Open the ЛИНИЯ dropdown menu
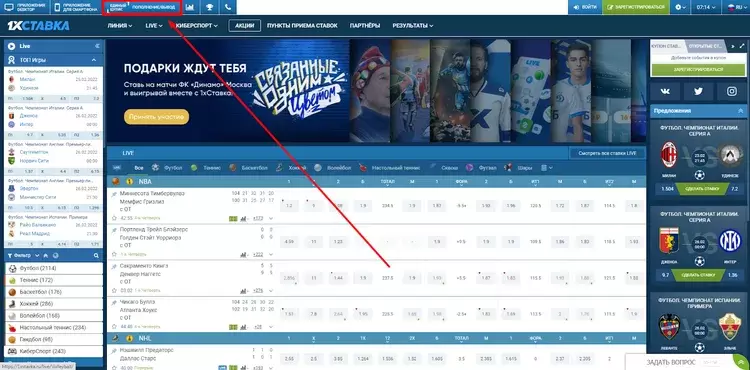 120,26
